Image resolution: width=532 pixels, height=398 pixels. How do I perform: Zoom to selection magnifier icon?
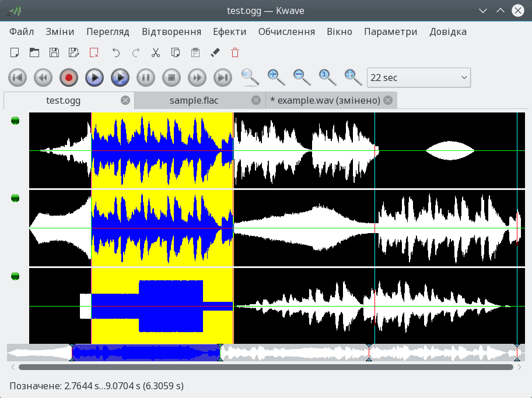click(250, 78)
